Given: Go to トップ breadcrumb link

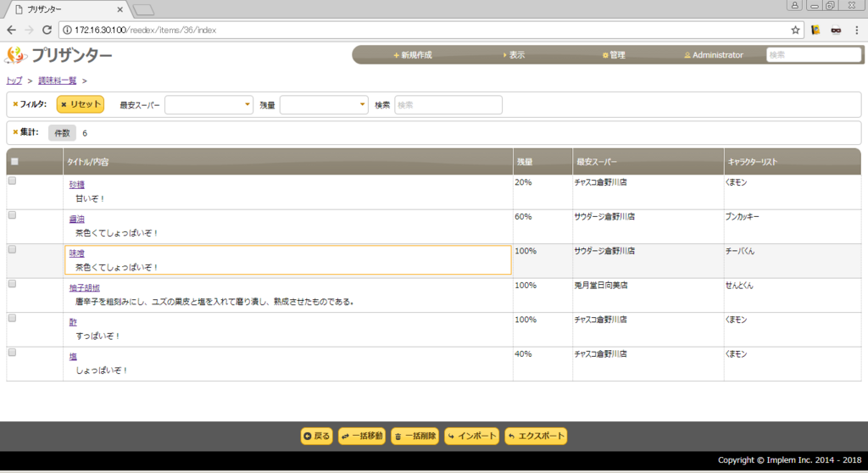Looking at the screenshot, I should [x=14, y=81].
